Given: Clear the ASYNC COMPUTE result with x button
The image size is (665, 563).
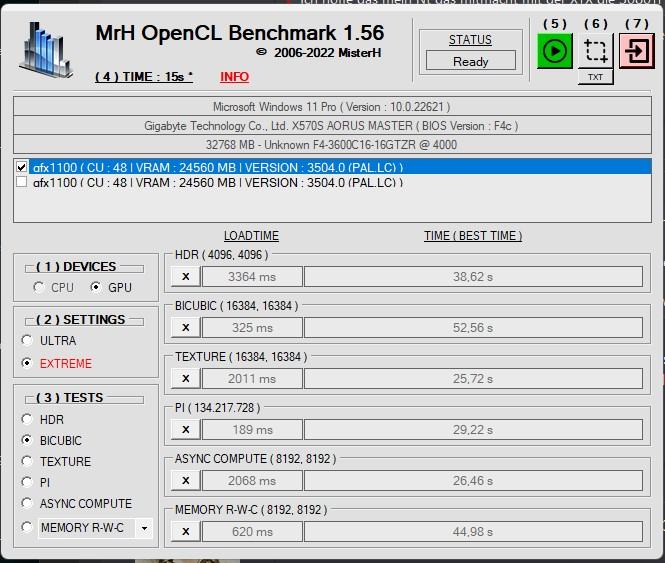Looking at the screenshot, I should coord(186,480).
